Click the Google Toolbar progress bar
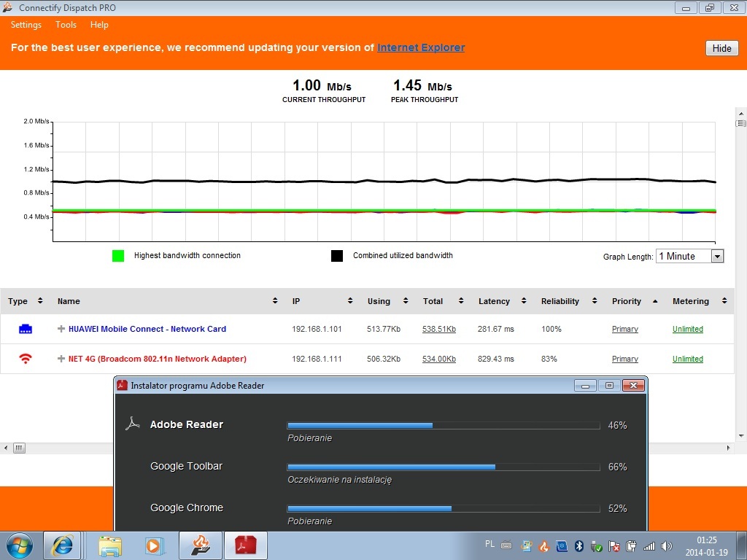The height and width of the screenshot is (560, 747). 444,467
